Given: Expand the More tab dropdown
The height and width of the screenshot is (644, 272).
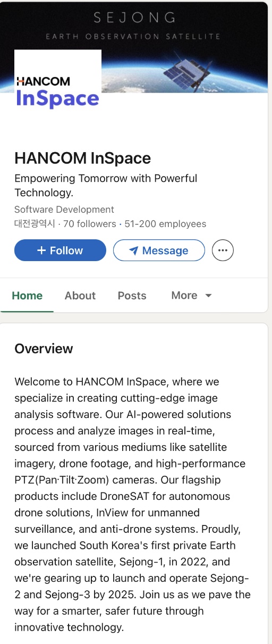Looking at the screenshot, I should (192, 296).
